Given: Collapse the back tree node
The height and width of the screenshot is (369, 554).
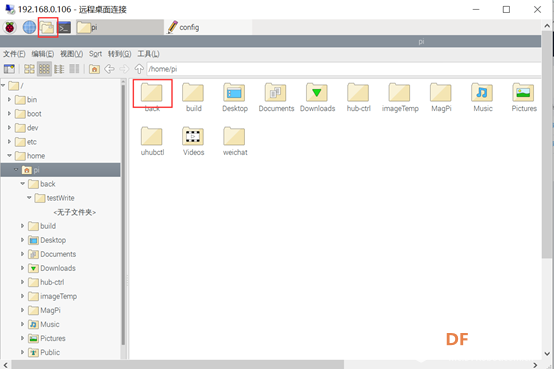Looking at the screenshot, I should (x=23, y=184).
